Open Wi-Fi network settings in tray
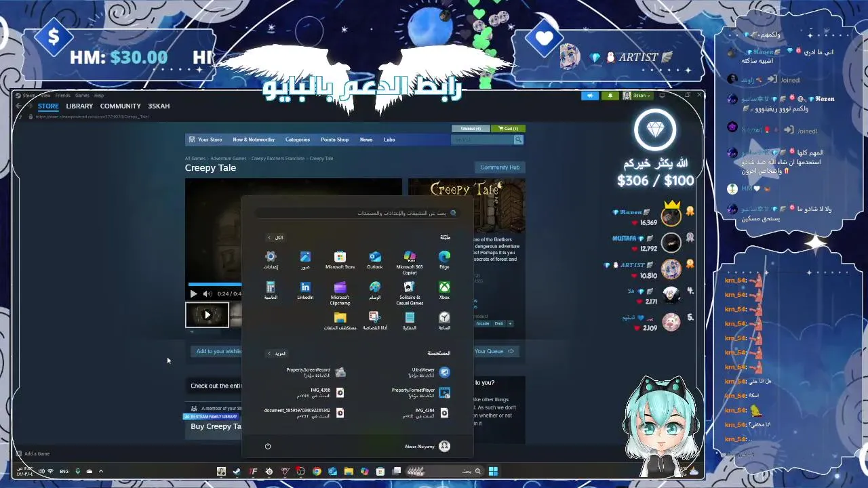Screen dimensions: 868x488 click(50, 471)
